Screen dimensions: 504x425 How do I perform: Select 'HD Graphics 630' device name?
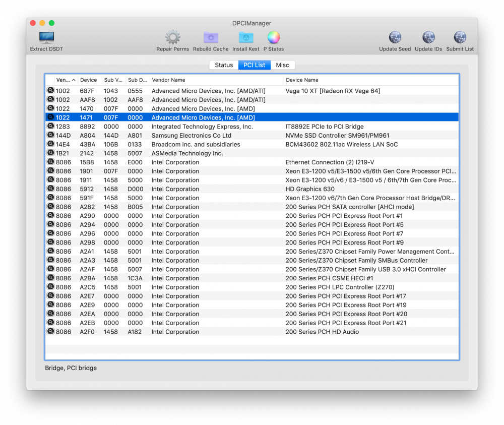pyautogui.click(x=310, y=189)
